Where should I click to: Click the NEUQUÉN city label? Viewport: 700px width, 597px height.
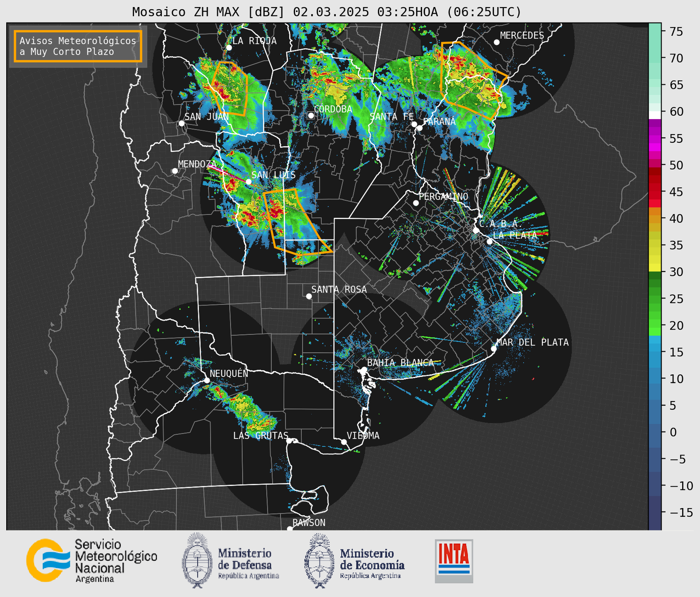(x=229, y=373)
